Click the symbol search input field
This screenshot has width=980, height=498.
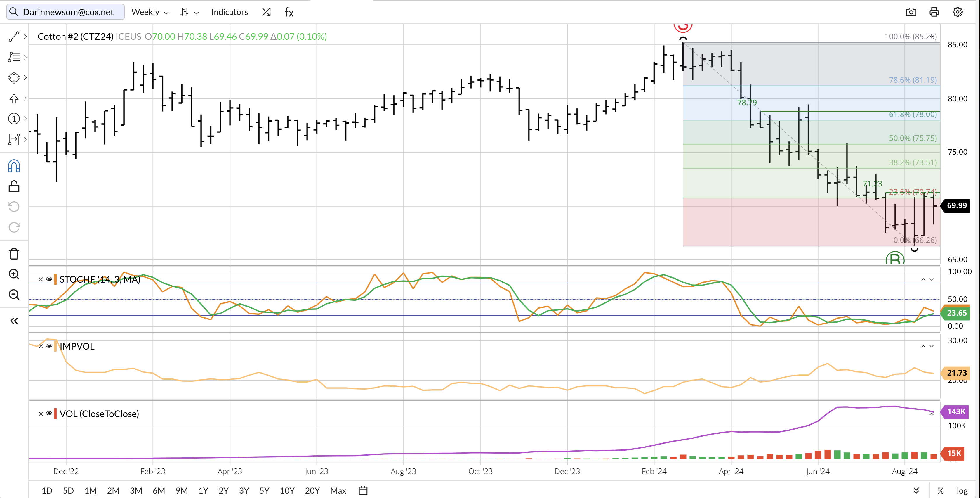pos(69,12)
